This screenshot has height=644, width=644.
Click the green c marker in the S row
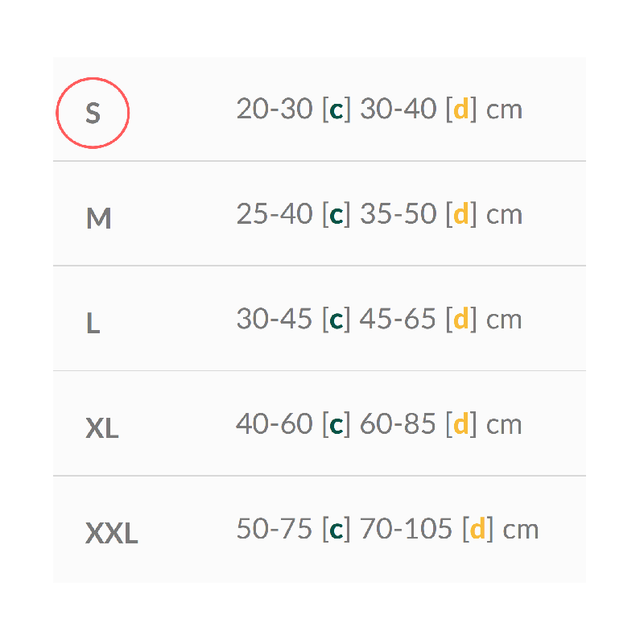pos(336,109)
